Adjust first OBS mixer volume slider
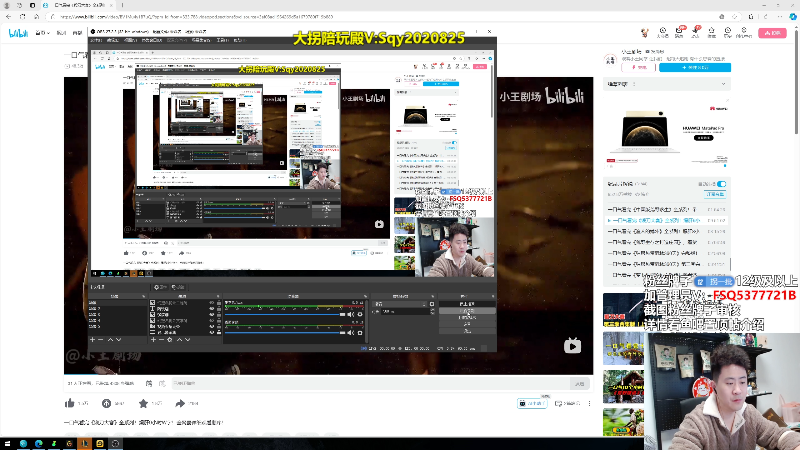 click(x=285, y=314)
